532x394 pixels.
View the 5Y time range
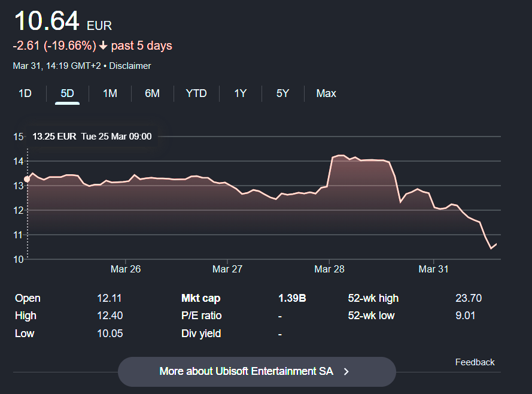point(282,93)
